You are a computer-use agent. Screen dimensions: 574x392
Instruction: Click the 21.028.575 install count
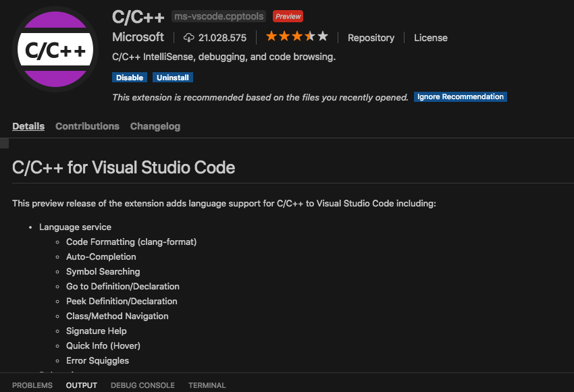click(x=222, y=38)
